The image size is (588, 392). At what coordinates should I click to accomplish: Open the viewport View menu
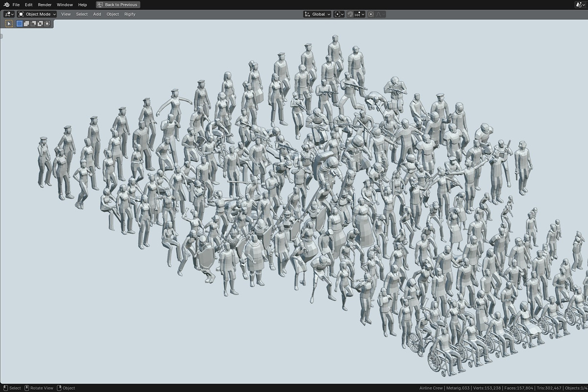[x=66, y=14]
